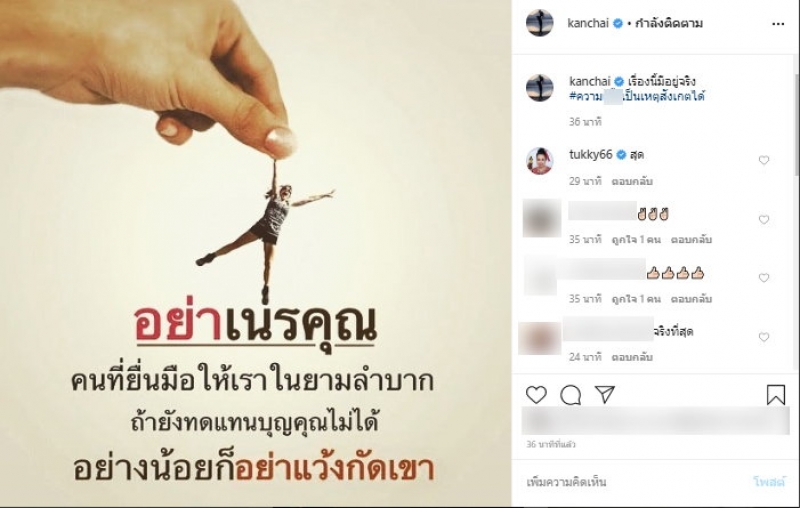The width and height of the screenshot is (800, 508).
Task: Click the กำลังติดตาม following button
Action: [x=668, y=23]
